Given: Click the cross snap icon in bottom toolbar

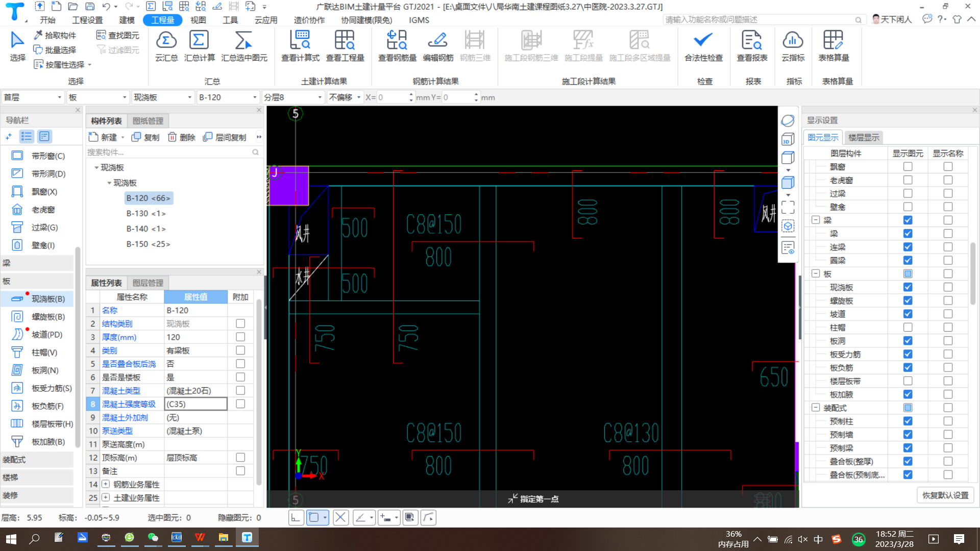Looking at the screenshot, I should coord(340,518).
